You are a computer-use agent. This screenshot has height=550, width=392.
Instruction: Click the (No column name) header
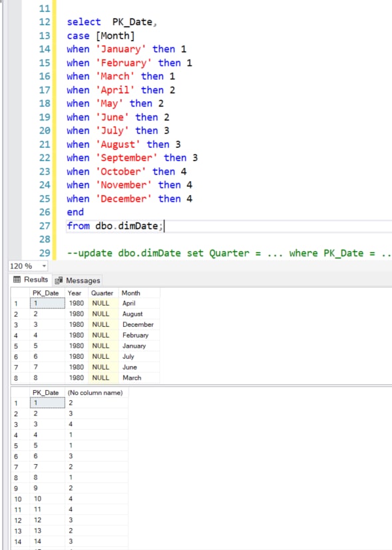[x=97, y=392]
